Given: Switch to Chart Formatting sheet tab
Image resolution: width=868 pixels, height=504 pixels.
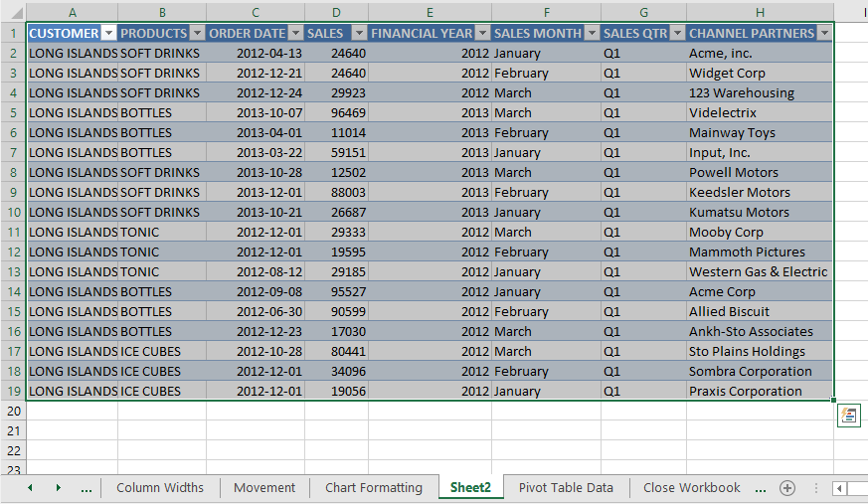Looking at the screenshot, I should (x=374, y=488).
